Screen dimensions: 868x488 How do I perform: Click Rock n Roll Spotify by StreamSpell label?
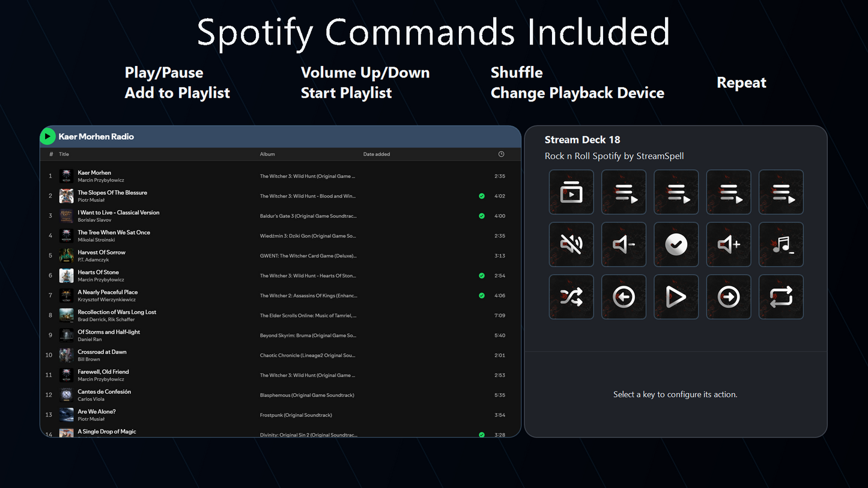(614, 156)
